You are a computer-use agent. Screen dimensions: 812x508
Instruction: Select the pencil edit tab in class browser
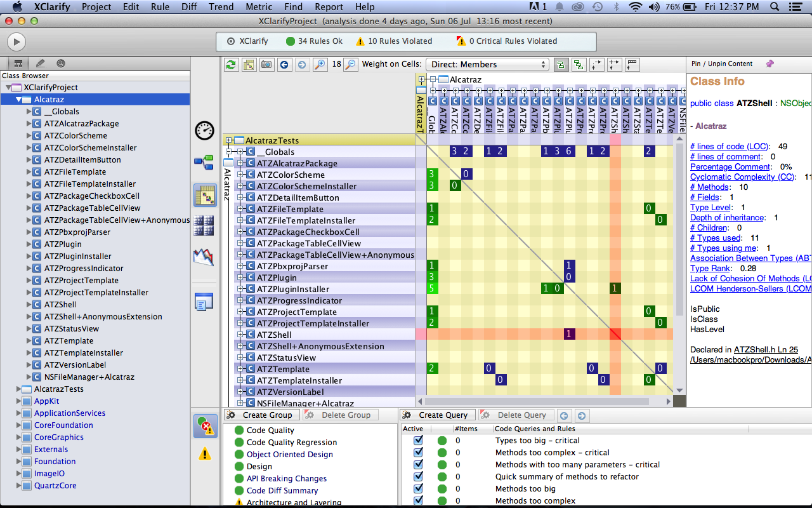click(x=41, y=63)
